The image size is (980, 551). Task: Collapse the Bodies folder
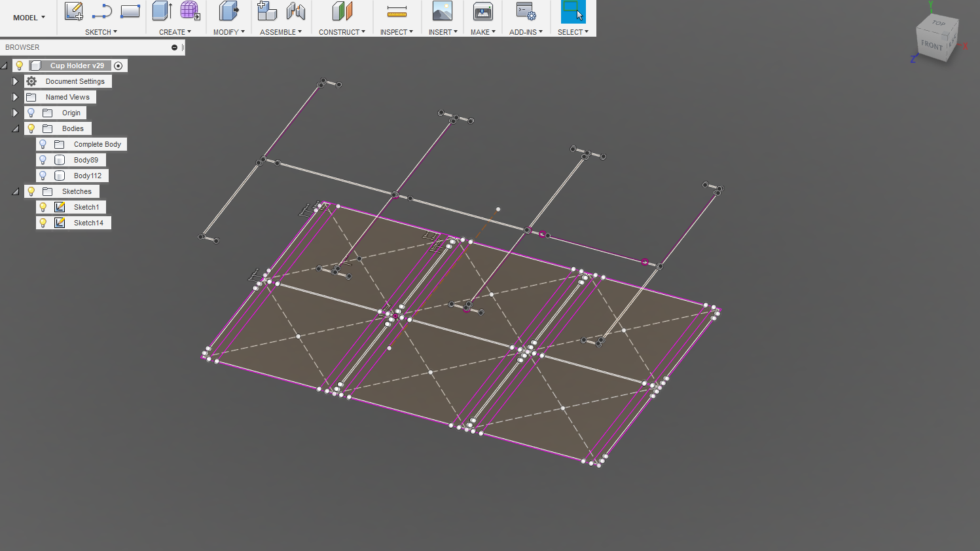pyautogui.click(x=15, y=129)
